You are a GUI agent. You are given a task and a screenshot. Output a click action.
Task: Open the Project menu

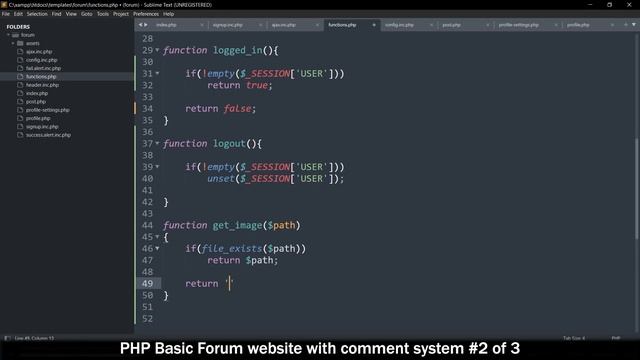(x=121, y=14)
